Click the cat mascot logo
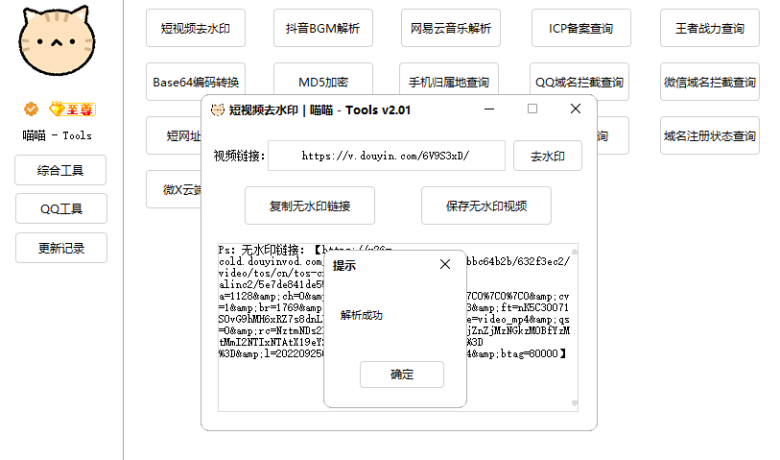780x460 pixels. [x=56, y=41]
